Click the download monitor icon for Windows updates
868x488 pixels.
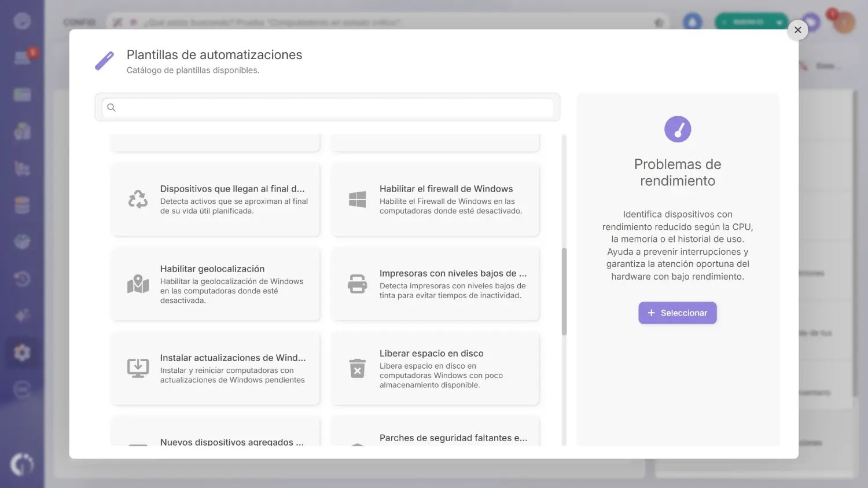[x=138, y=368]
